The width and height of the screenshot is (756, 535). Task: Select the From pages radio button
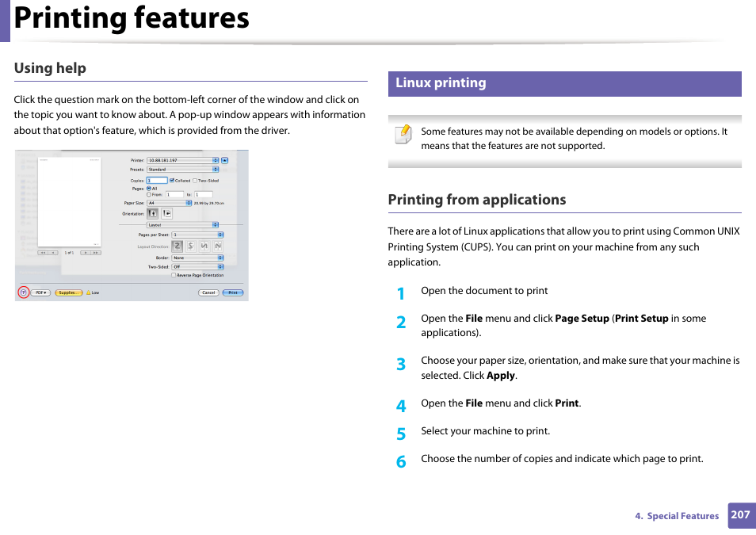pyautogui.click(x=148, y=194)
